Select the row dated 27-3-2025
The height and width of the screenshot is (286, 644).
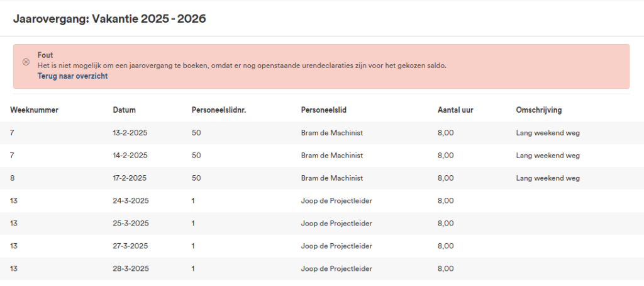(x=322, y=246)
